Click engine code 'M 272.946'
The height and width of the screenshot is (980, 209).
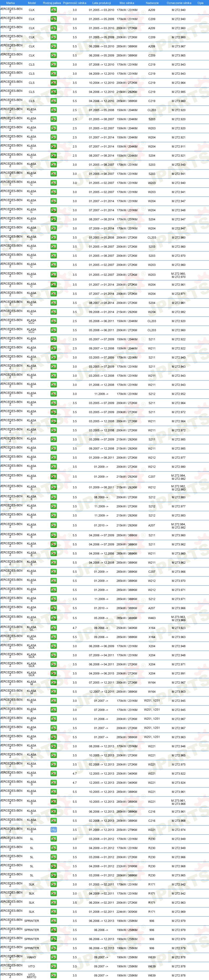click(179, 747)
